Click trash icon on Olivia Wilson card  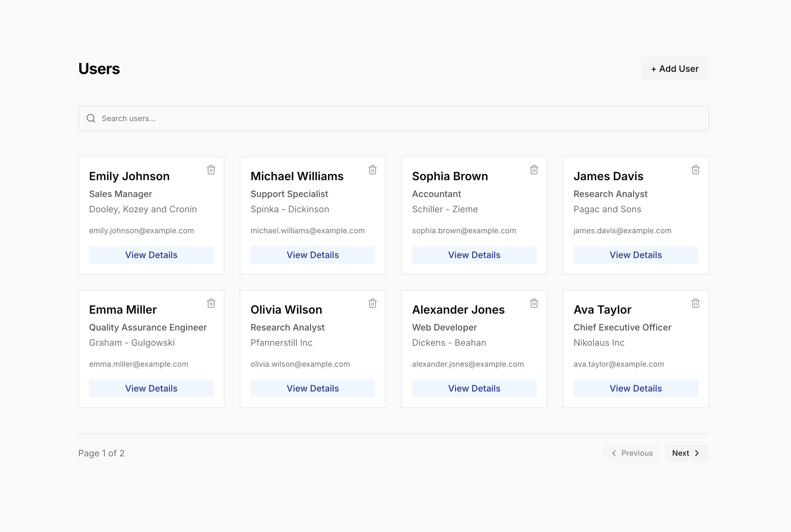[x=373, y=303]
